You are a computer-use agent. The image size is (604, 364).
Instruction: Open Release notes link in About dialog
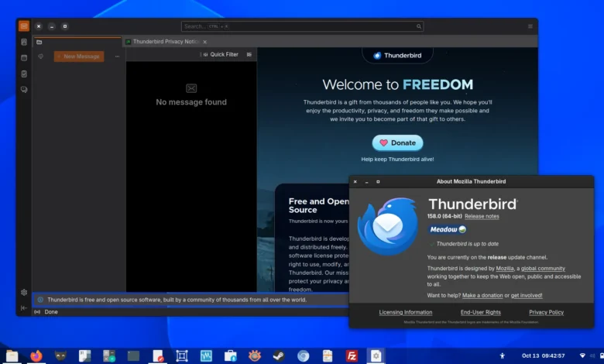coord(482,217)
